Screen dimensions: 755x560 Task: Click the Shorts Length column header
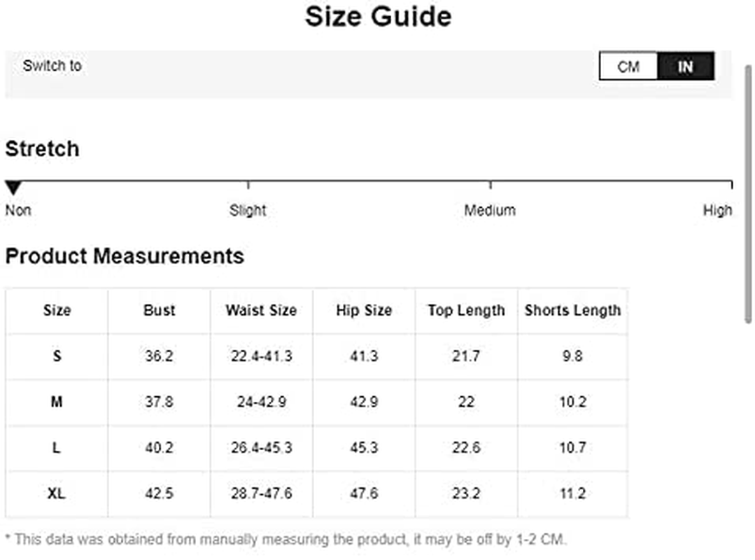(x=573, y=311)
